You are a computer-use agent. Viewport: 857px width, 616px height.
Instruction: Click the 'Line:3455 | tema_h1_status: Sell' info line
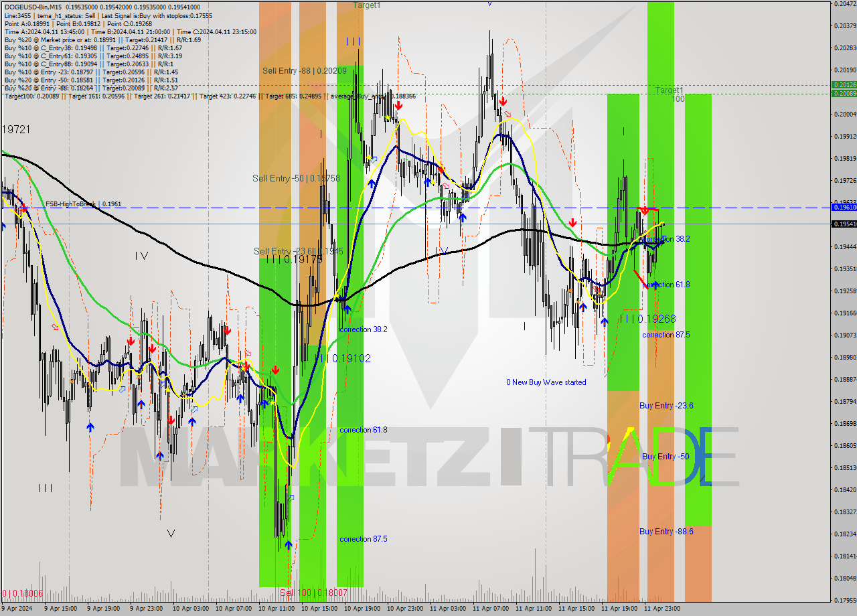(x=108, y=15)
